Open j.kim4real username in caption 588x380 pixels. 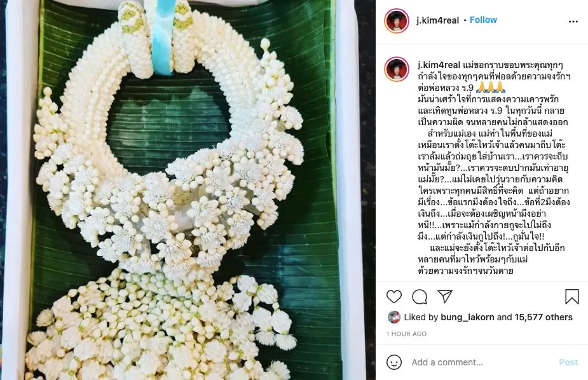coord(439,65)
